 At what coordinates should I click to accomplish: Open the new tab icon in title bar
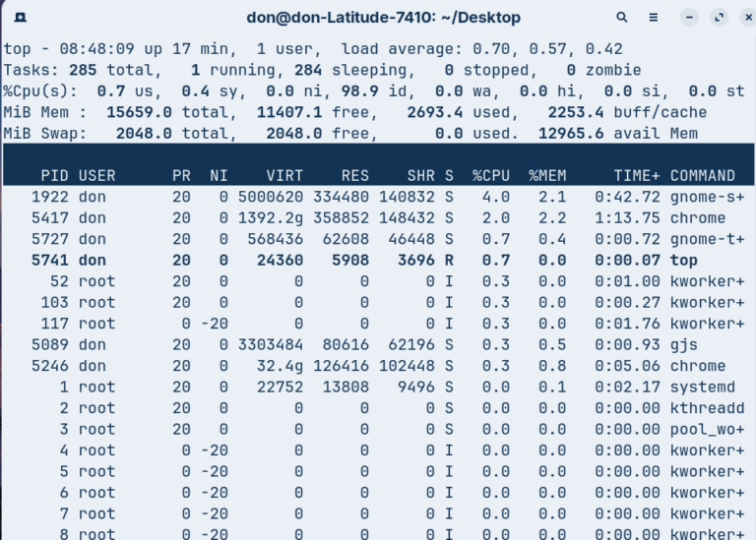[21, 18]
